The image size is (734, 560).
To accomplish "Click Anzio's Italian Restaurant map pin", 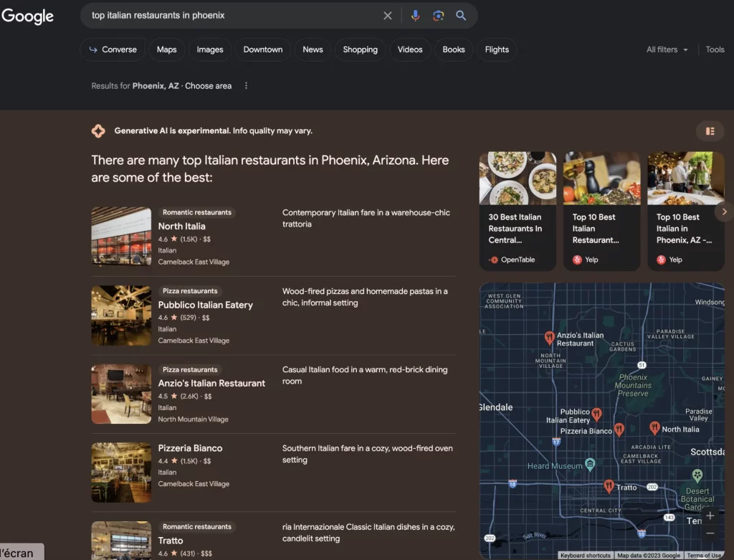I will pyautogui.click(x=550, y=337).
